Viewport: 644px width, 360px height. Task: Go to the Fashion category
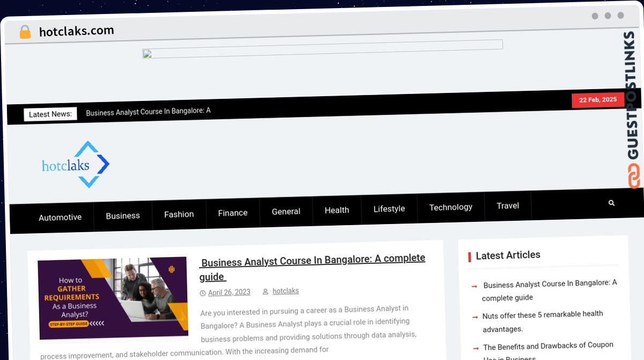click(x=179, y=214)
